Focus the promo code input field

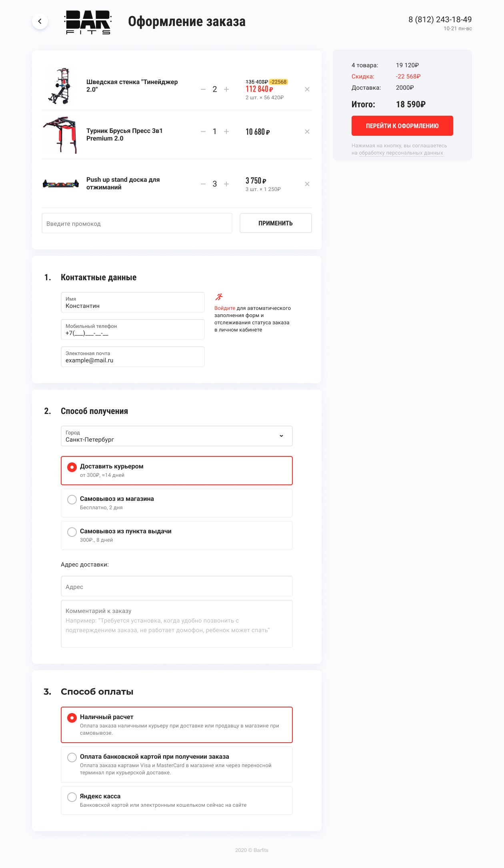[x=137, y=223]
